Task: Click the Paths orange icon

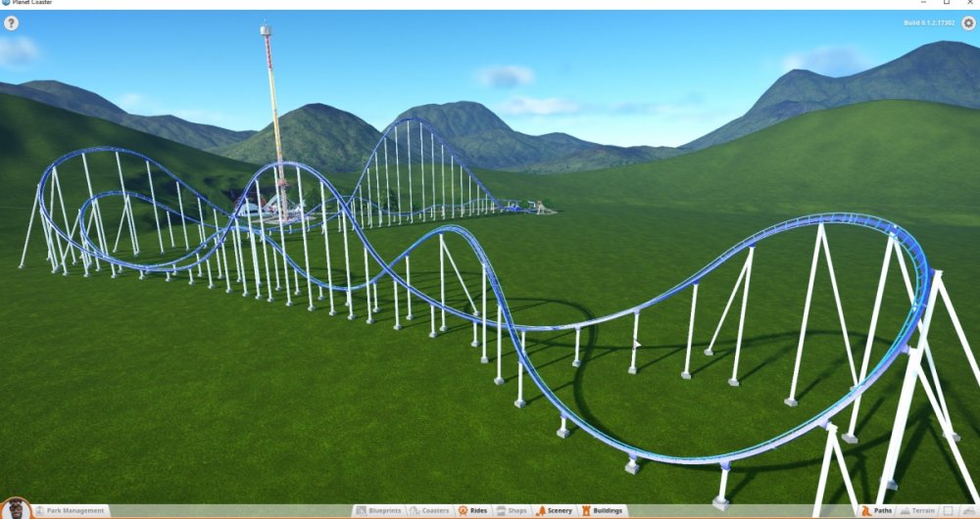Action: coord(865,511)
